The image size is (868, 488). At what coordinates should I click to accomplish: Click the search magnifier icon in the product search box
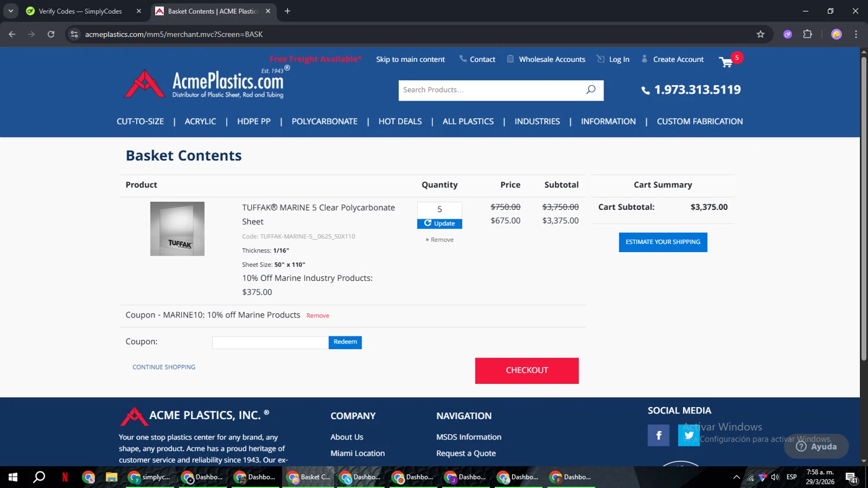(x=591, y=90)
